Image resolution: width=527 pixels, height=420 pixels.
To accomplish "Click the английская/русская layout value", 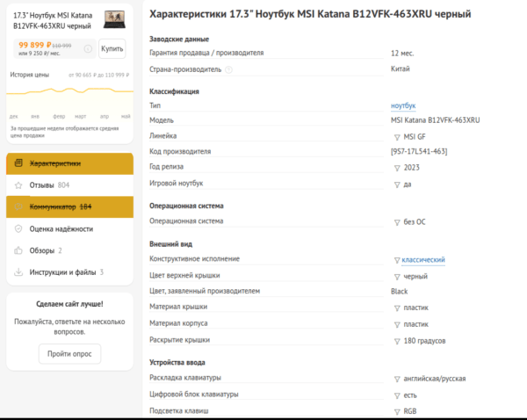I will click(435, 379).
